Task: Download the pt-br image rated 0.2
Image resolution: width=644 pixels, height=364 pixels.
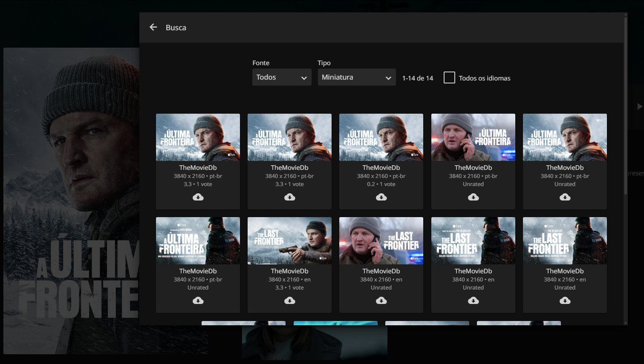Action: [381, 197]
